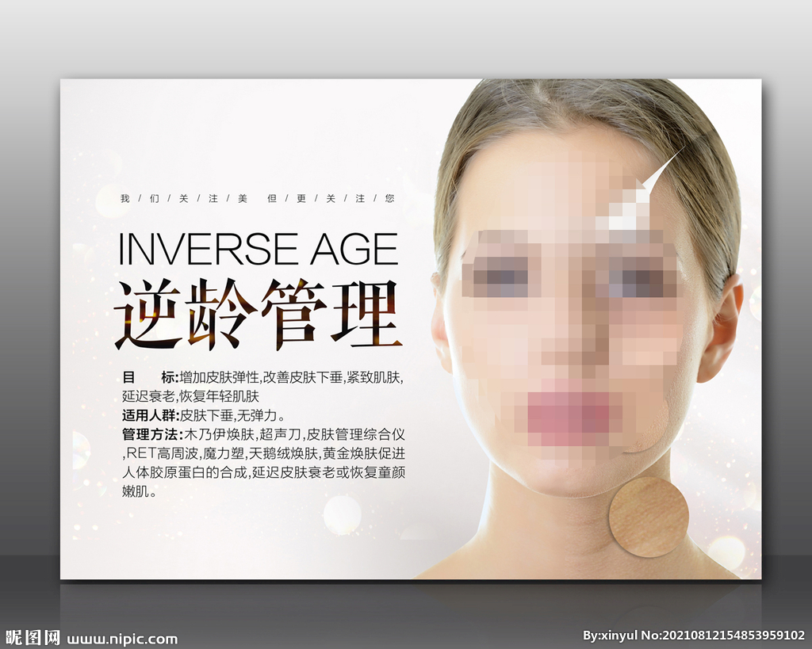Click the line starting '管理方法:木乃伊焕肤'
The image size is (812, 649).
coord(263,434)
